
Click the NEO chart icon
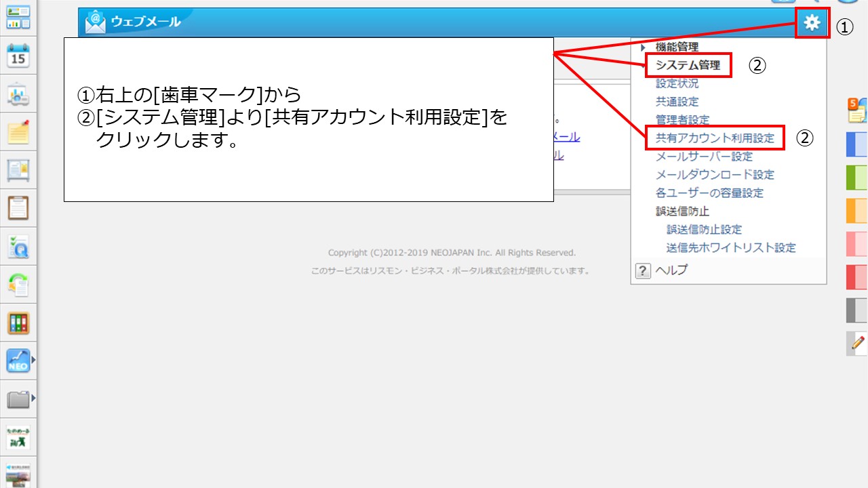pos(18,361)
